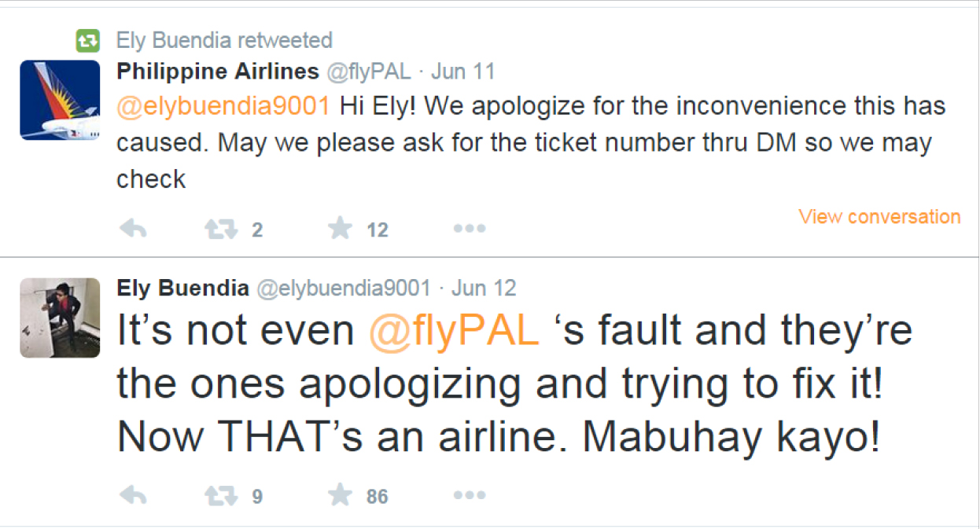Open the View conversation link
The width and height of the screenshot is (980, 529).
[x=879, y=216]
